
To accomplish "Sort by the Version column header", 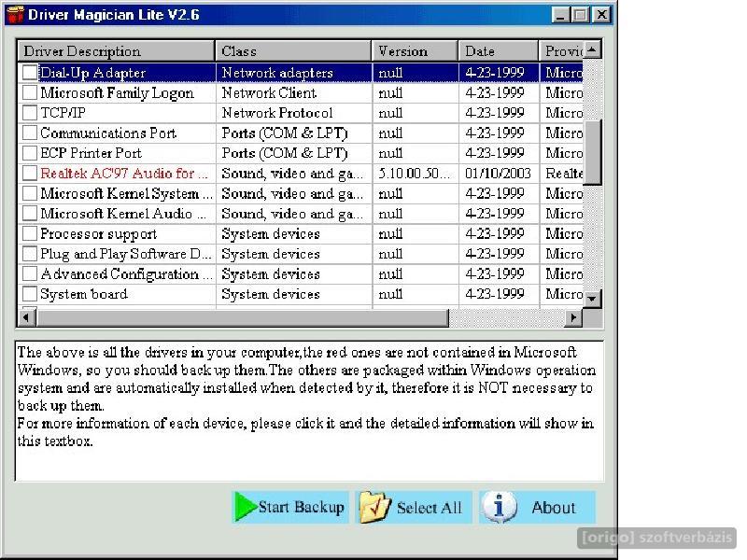I will click(415, 51).
